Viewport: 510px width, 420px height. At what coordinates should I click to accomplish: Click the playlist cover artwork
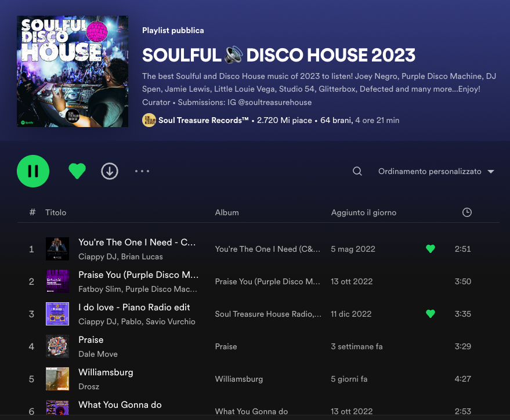(x=73, y=71)
